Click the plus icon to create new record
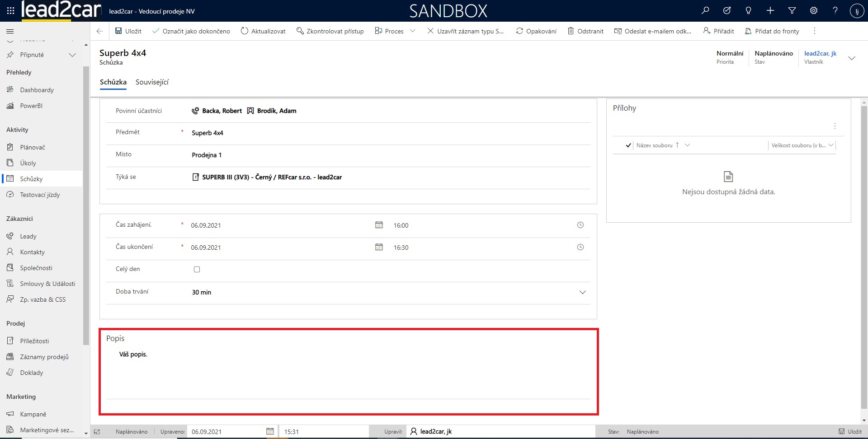Image resolution: width=868 pixels, height=439 pixels. pyautogui.click(x=770, y=11)
